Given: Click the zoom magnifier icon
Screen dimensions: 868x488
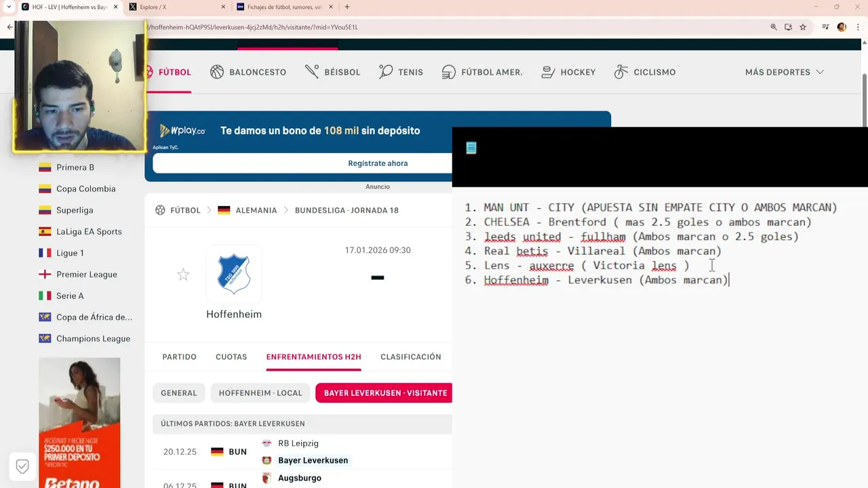Looking at the screenshot, I should tap(774, 27).
